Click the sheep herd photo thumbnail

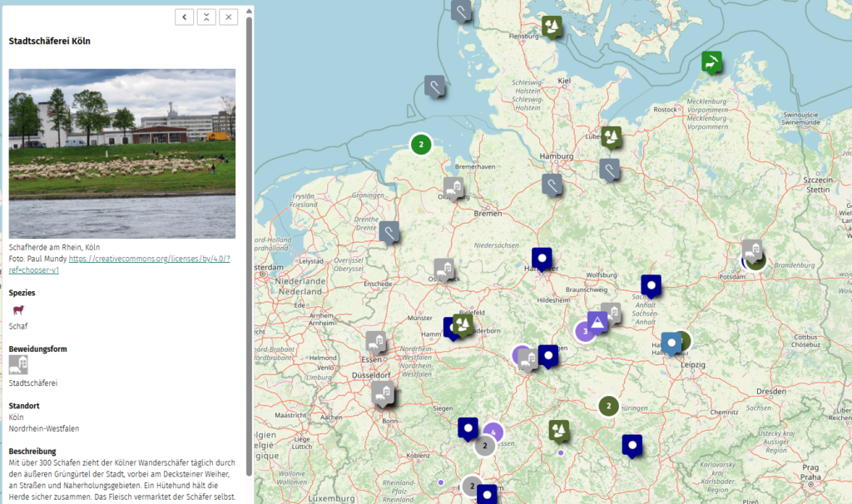[x=122, y=154]
